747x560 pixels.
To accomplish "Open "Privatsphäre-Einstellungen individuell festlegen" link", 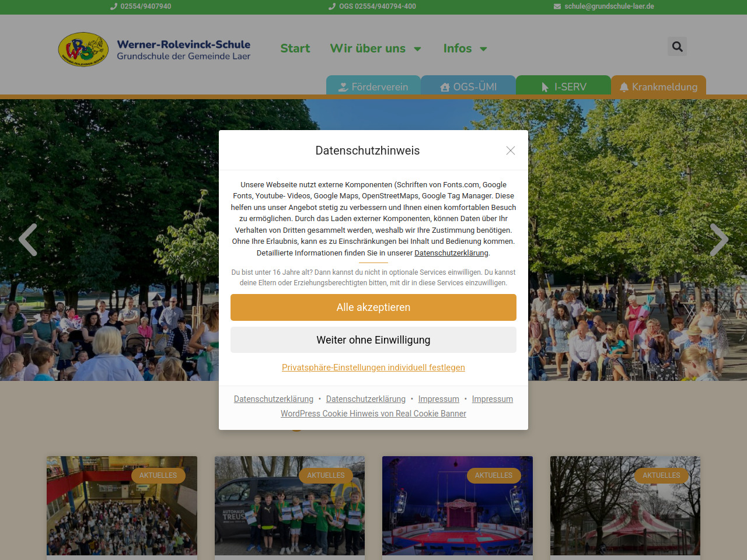I will tap(373, 367).
